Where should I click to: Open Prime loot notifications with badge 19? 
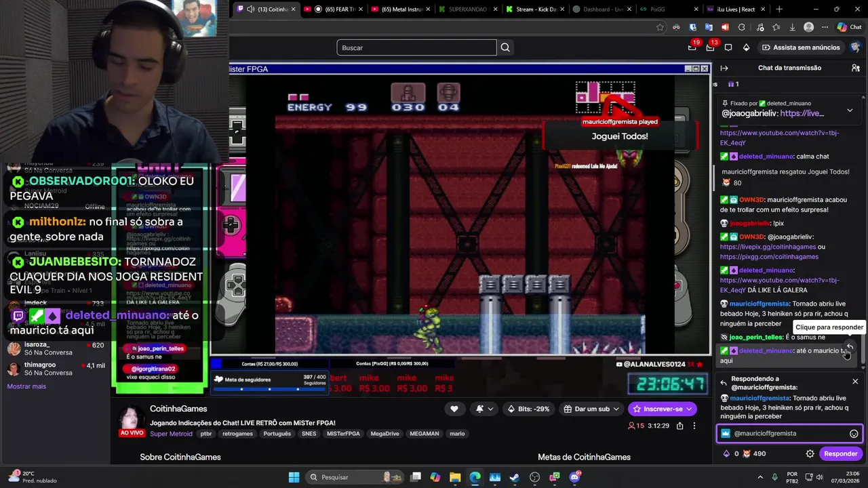(x=692, y=47)
